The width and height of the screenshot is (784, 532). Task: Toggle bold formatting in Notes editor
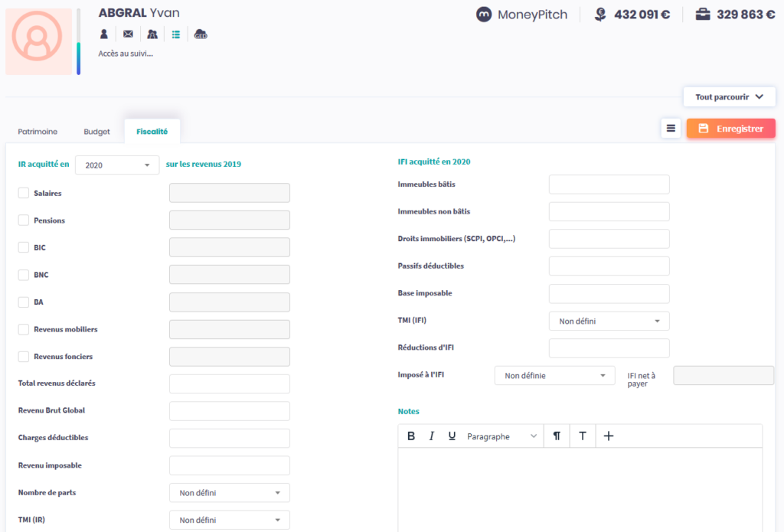411,436
